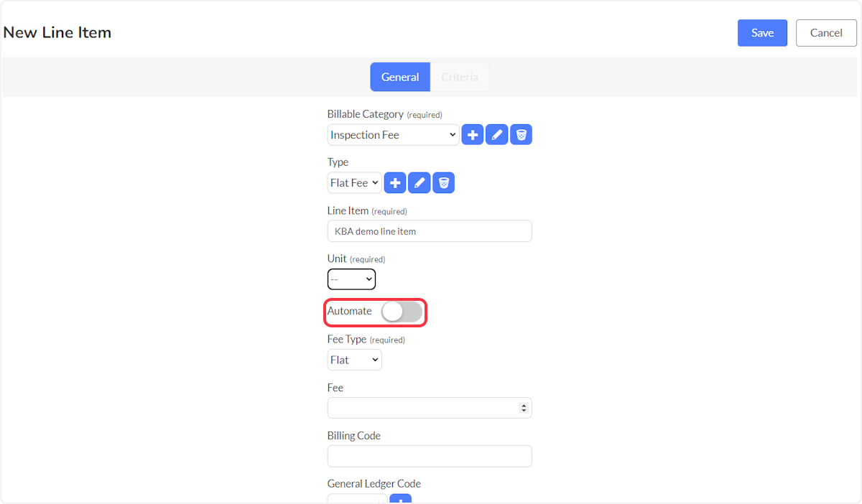Click the Billing Code input field
Viewport: 862px width, 504px height.
click(x=430, y=456)
